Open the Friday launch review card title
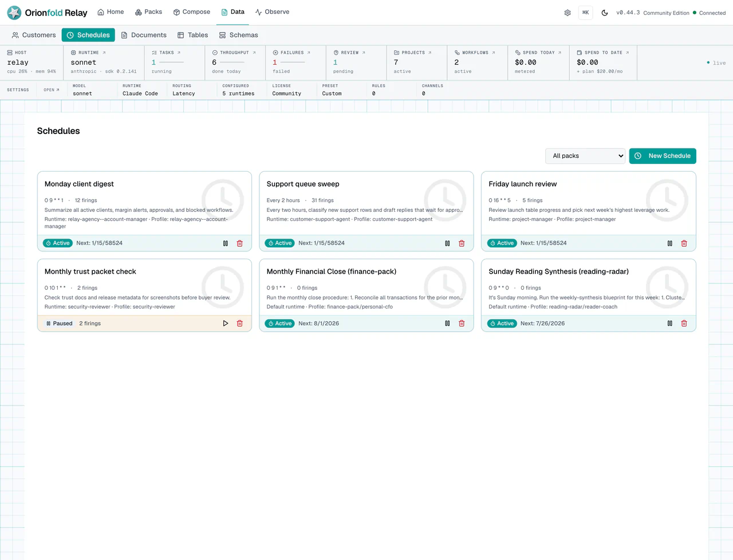Image resolution: width=733 pixels, height=560 pixels. tap(523, 184)
